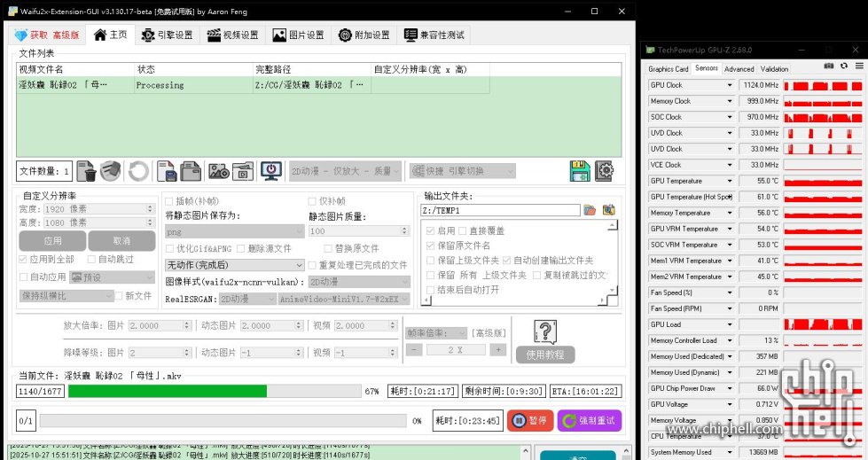868x460 pixels.
Task: Click the monitor power icon in toolbar
Action: pyautogui.click(x=271, y=170)
